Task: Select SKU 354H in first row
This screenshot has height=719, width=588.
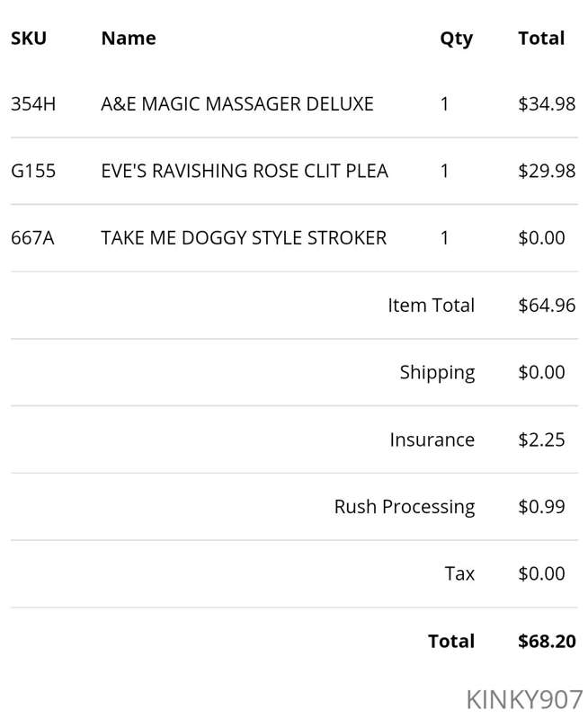Action: (x=33, y=104)
